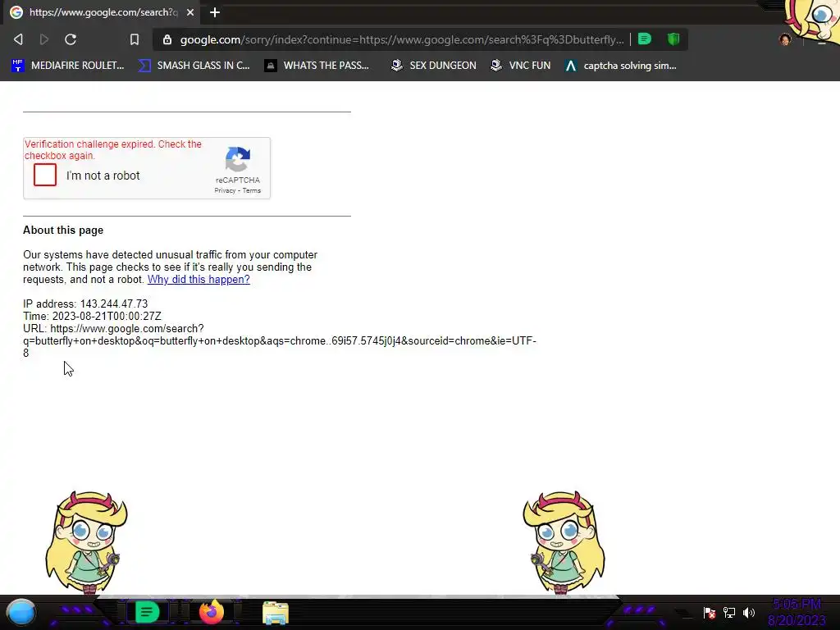Image resolution: width=840 pixels, height=630 pixels.
Task: Close the Google search tab
Action: coord(190,12)
